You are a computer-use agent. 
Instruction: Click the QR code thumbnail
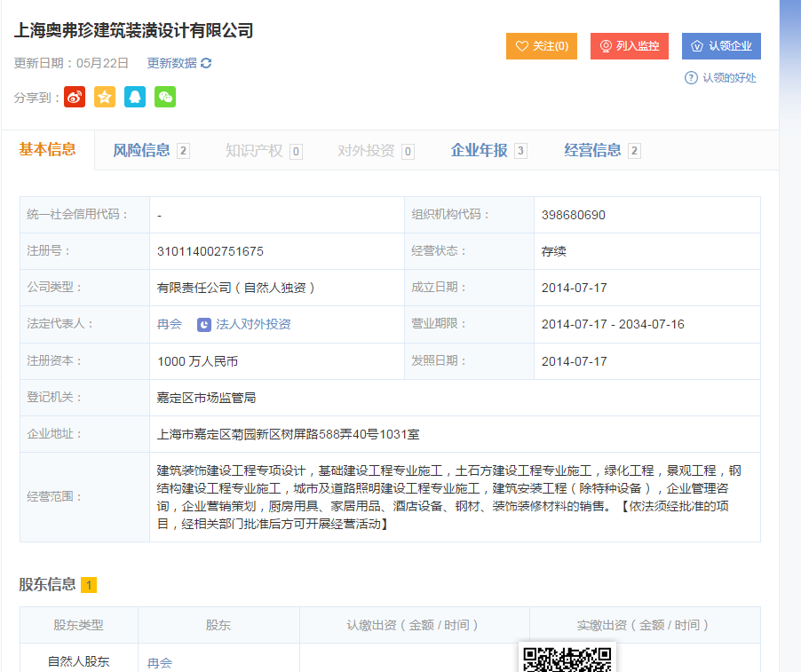pos(567,658)
